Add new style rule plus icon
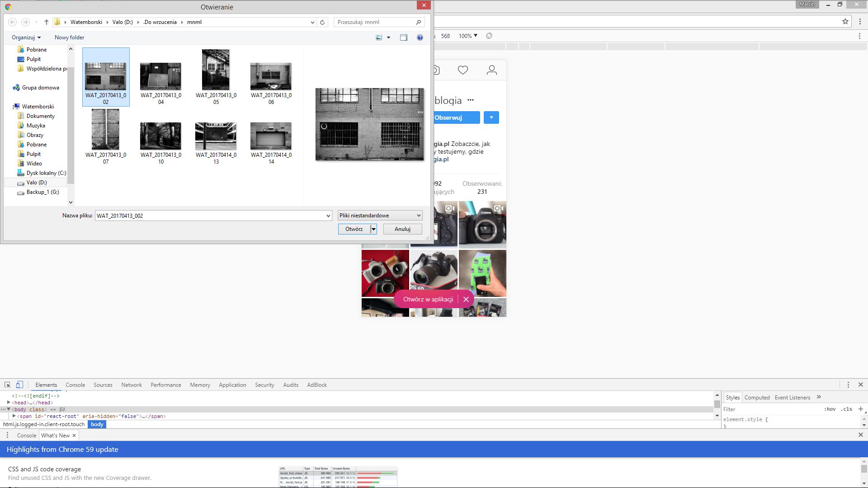The width and height of the screenshot is (868, 488). click(861, 409)
